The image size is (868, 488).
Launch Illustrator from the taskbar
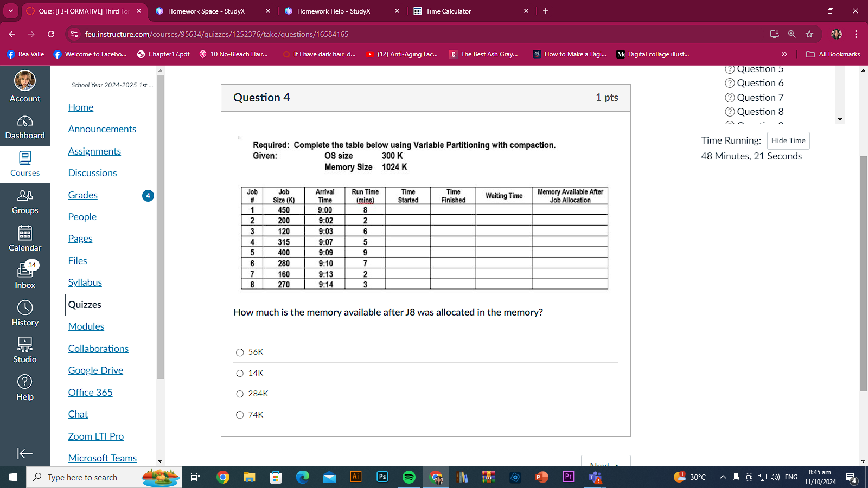(x=356, y=477)
